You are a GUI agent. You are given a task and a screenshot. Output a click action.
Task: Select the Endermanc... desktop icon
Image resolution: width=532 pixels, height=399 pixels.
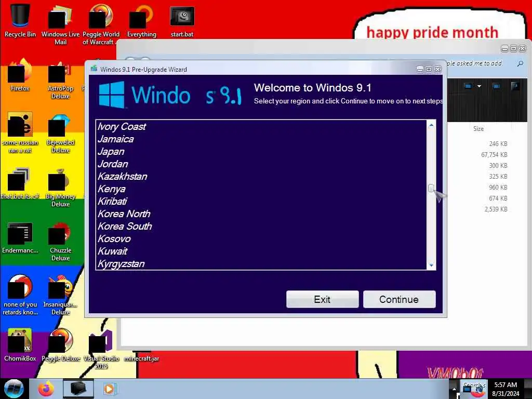[20, 237]
